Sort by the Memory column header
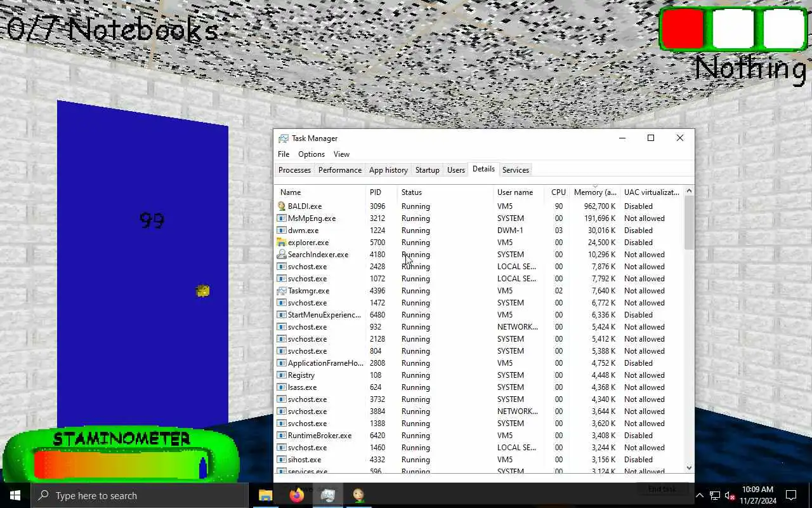 pos(594,192)
